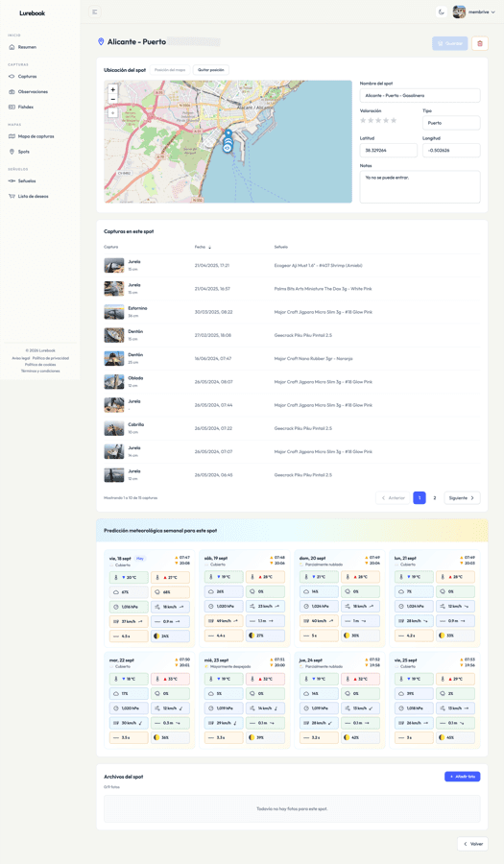Click the Siguiente pagination button
The image size is (504, 864).
pos(462,497)
